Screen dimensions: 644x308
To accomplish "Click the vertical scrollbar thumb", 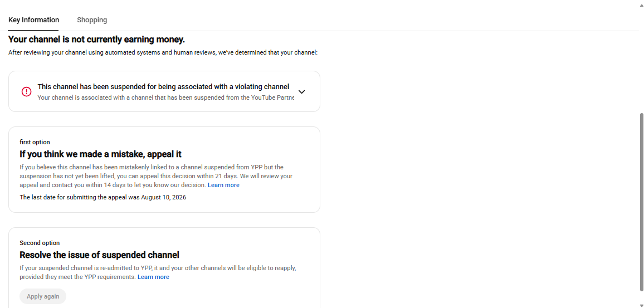I will (641, 201).
